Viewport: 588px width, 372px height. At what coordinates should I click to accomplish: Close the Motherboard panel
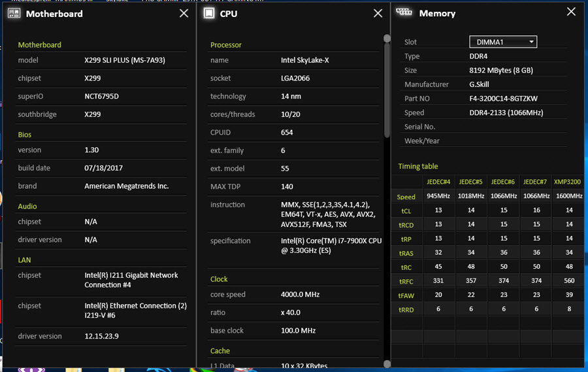[184, 13]
